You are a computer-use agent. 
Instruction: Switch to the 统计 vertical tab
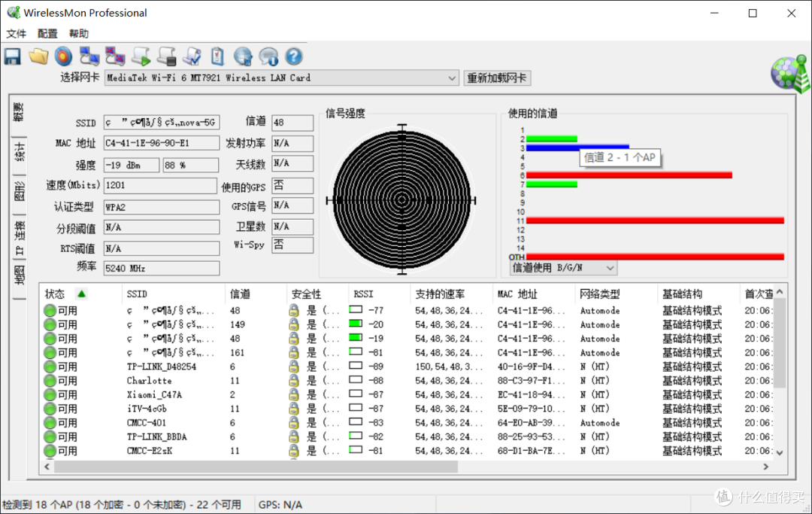point(19,152)
